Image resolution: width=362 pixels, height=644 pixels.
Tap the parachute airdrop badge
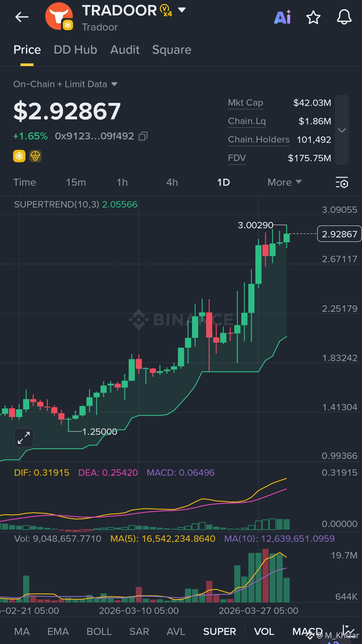(35, 156)
